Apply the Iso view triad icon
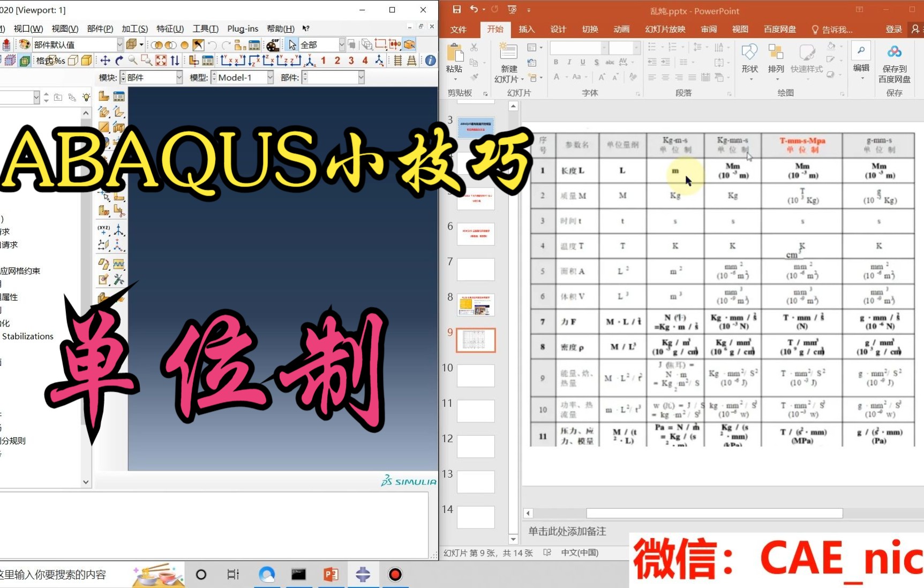924x588 pixels. point(310,61)
